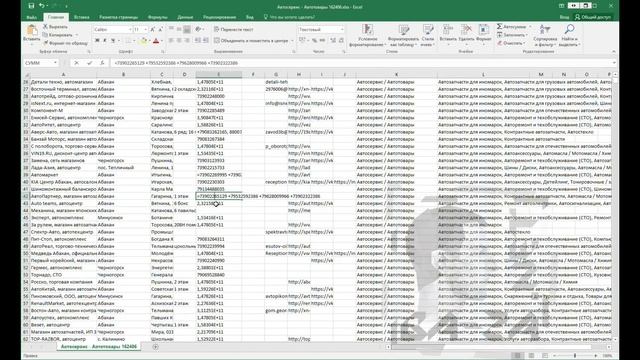Viewport: 640px width, 360px height.
Task: Switch to Рецензирование tab
Action: pyautogui.click(x=220, y=17)
